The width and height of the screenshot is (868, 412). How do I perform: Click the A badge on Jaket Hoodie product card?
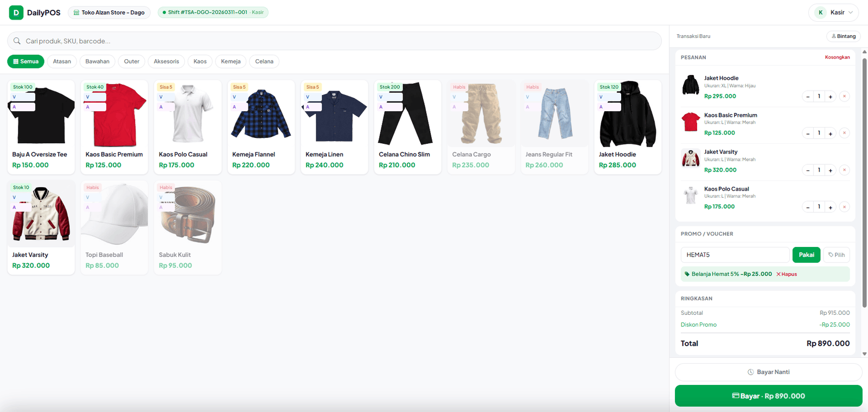click(610, 107)
